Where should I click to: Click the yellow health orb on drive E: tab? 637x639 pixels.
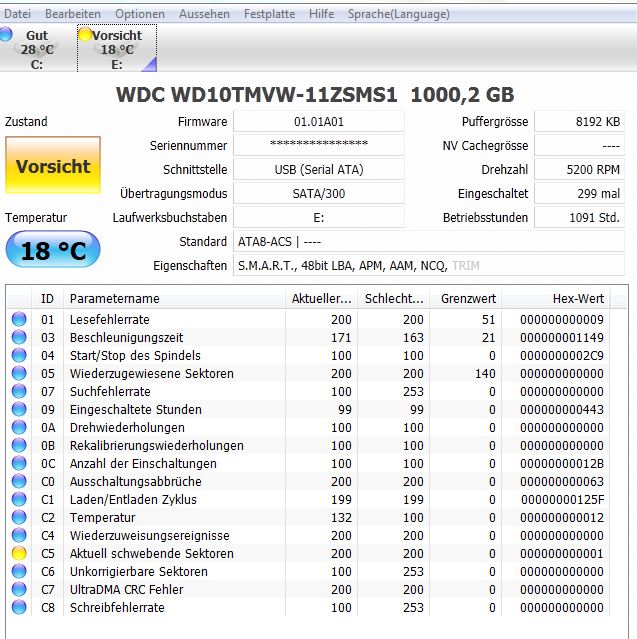point(85,35)
